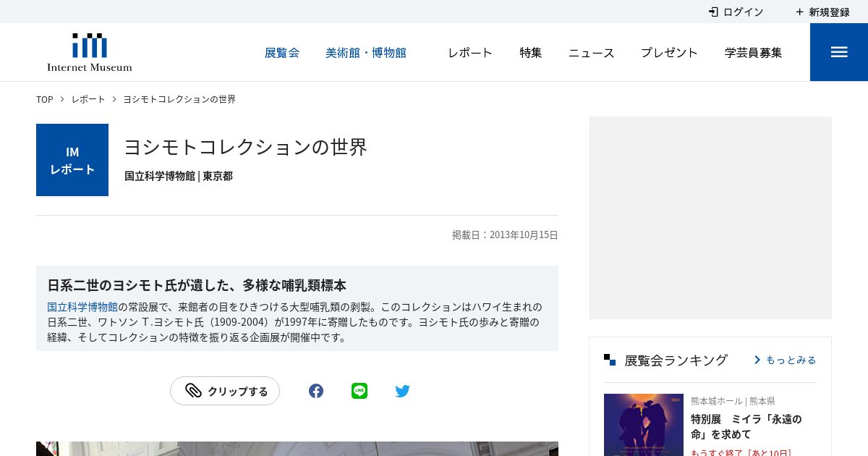Image resolution: width=868 pixels, height=456 pixels.
Task: Open the 特集 nav item
Action: click(531, 52)
